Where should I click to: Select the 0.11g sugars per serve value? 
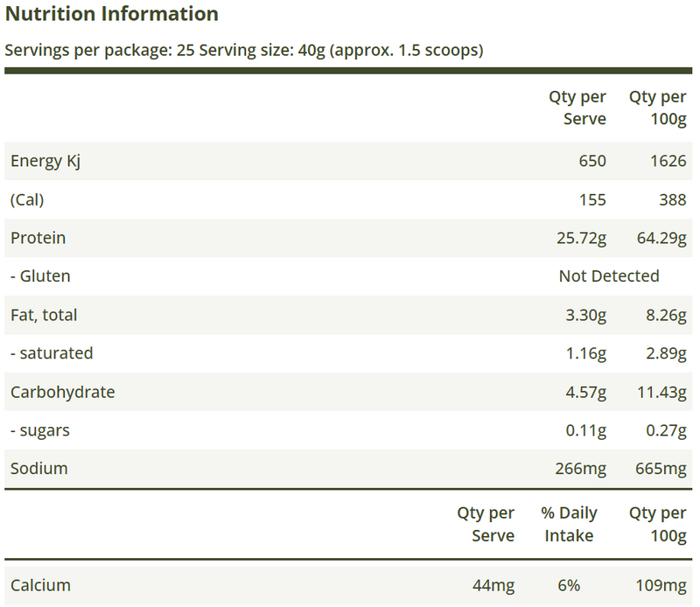(x=585, y=430)
